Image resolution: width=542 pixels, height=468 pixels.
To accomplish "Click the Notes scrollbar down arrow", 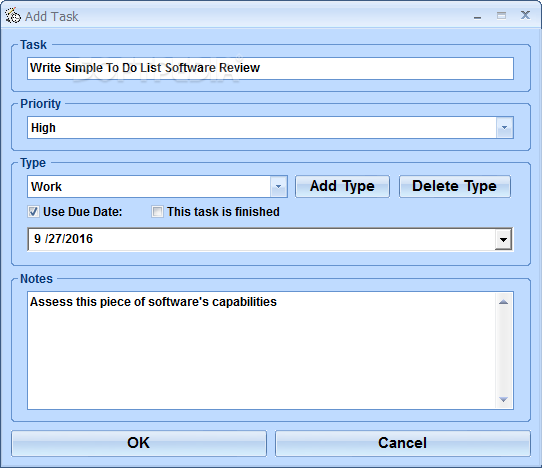I will tap(504, 400).
